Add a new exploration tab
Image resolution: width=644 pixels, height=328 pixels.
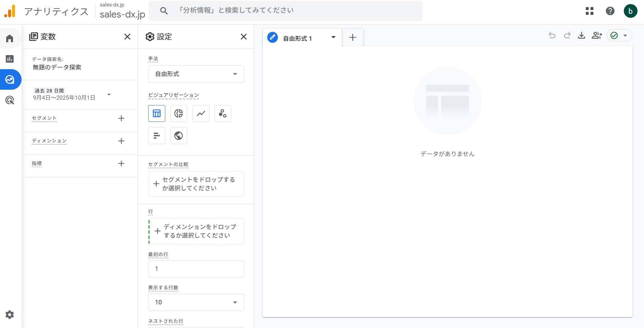pyautogui.click(x=352, y=37)
